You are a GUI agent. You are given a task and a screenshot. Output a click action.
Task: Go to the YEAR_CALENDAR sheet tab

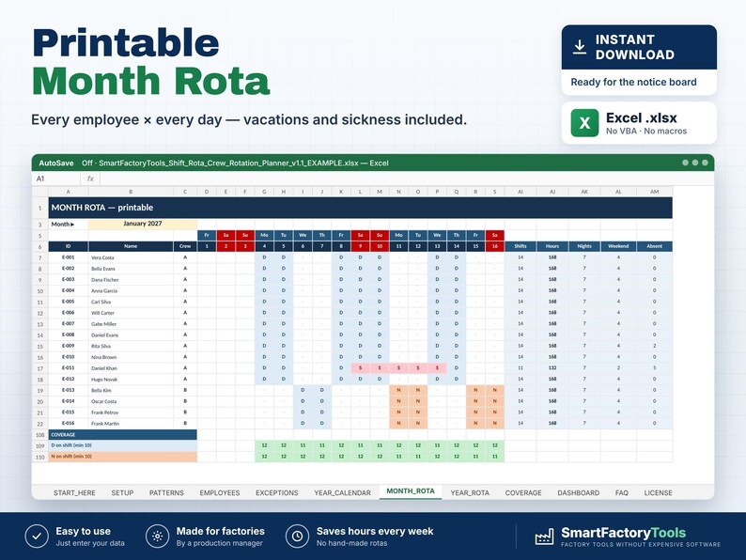[x=342, y=493]
